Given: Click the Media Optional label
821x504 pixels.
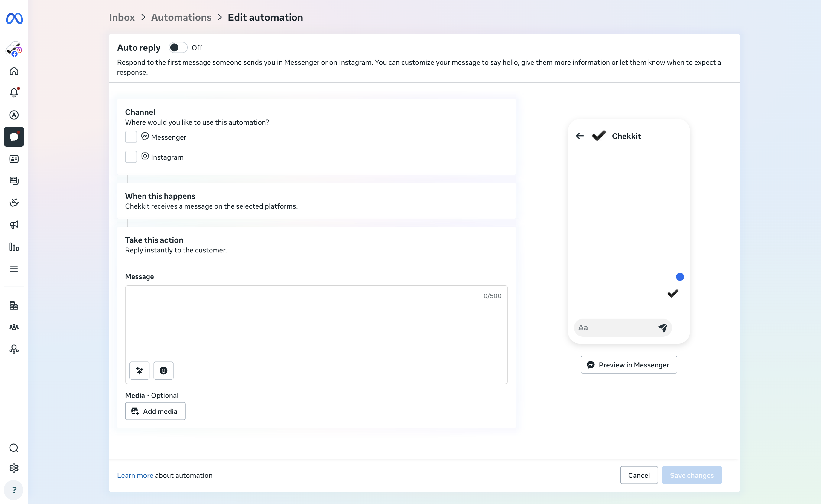Looking at the screenshot, I should click(x=152, y=395).
